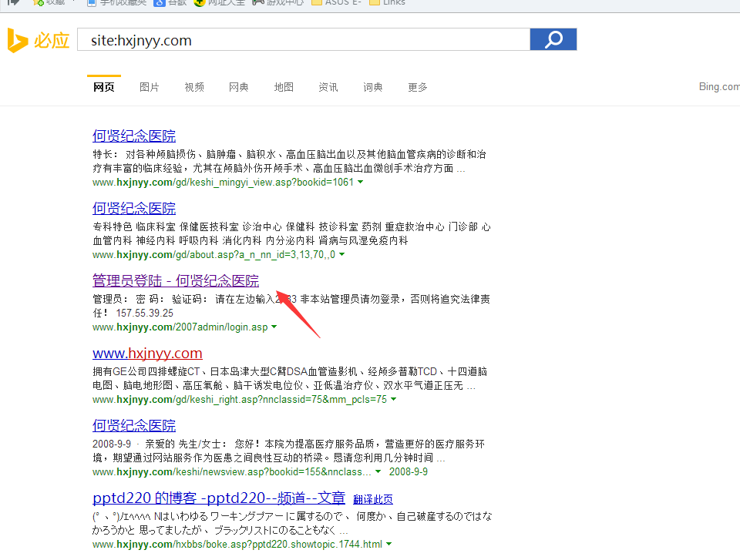The height and width of the screenshot is (560, 740).
Task: Expand arrow beside about.asp URL
Action: [342, 254]
